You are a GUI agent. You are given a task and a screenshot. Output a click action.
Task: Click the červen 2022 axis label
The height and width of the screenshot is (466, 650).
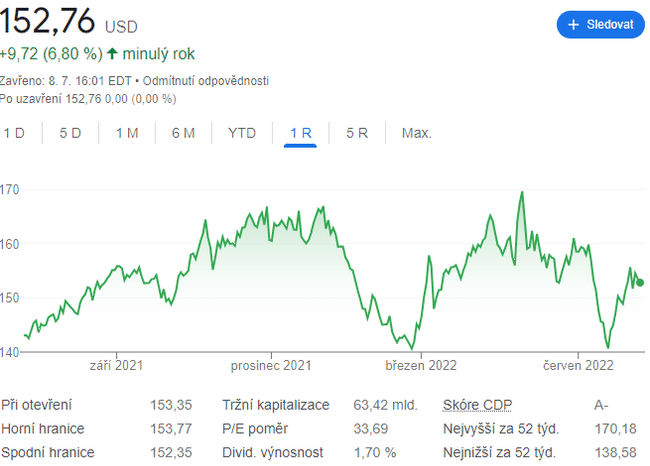(577, 366)
